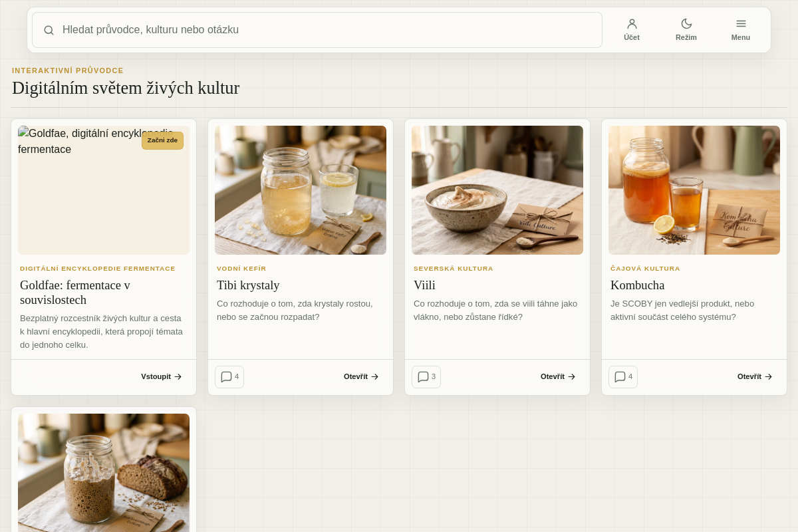Focus the Hledat průvodce search field
The image size is (798, 532).
pos(317,30)
